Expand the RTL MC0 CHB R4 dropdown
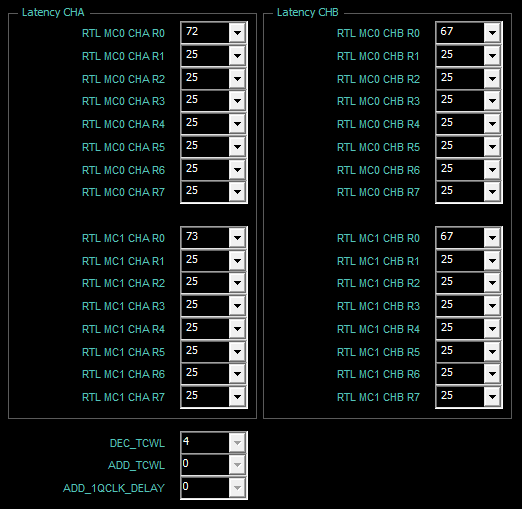522x509 pixels. [x=492, y=124]
